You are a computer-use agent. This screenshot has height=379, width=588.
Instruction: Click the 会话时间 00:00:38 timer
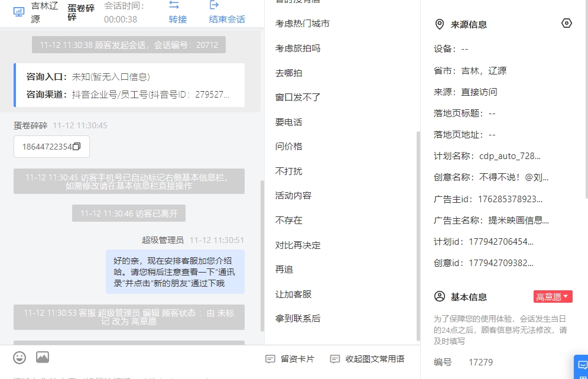[x=124, y=12]
